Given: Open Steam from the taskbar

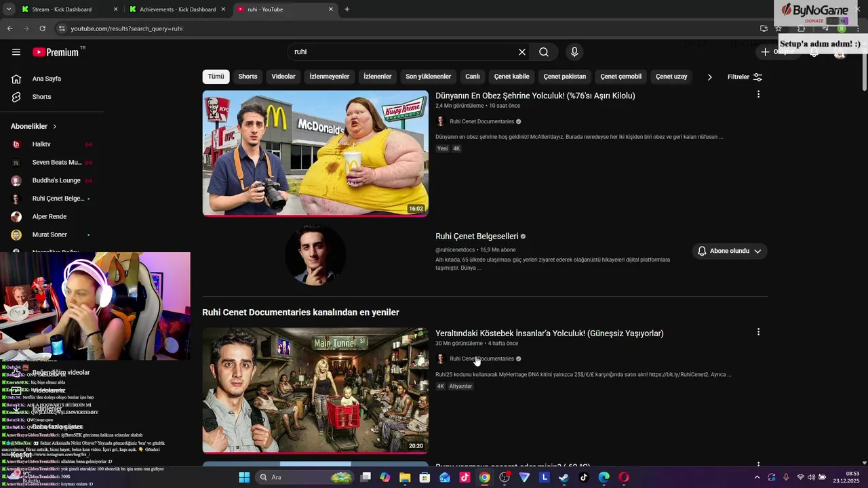Looking at the screenshot, I should (x=564, y=477).
